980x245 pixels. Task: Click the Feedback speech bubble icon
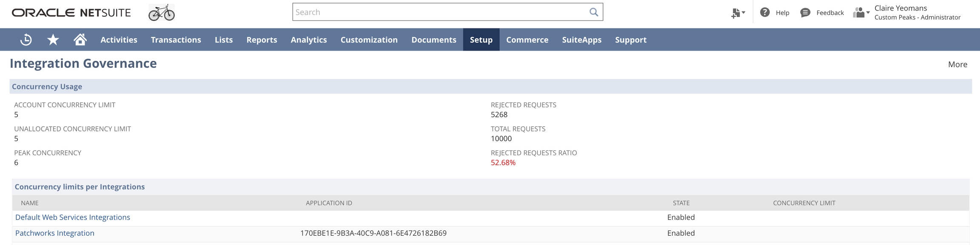pos(805,12)
